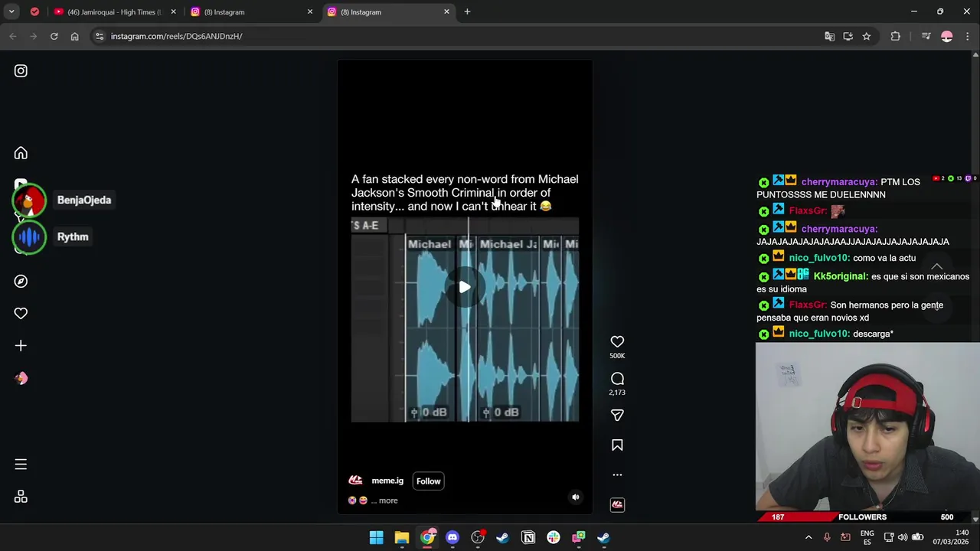Open File Explorer from the taskbar
This screenshot has width=980, height=551.
(x=402, y=537)
